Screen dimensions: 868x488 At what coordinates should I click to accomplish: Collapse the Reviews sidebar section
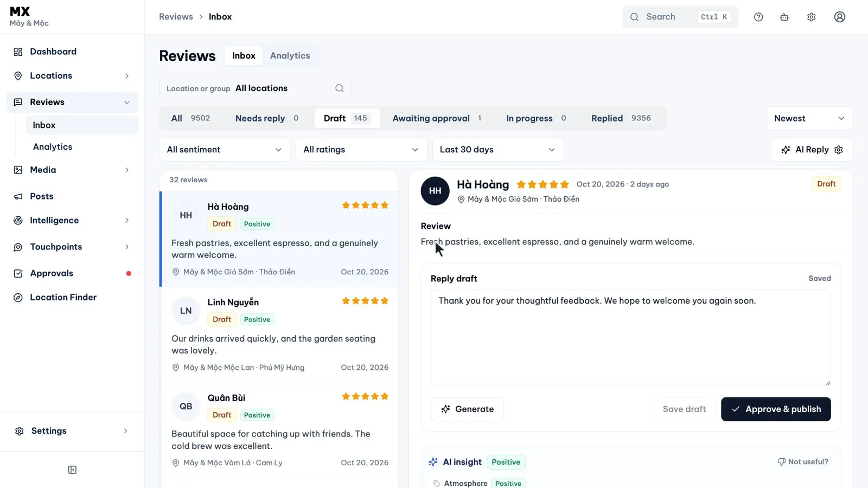click(72, 102)
